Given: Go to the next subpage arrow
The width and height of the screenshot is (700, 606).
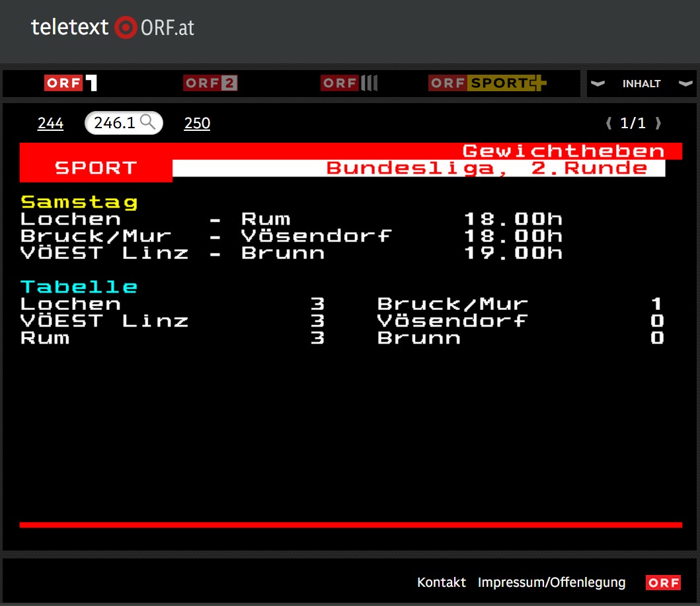Looking at the screenshot, I should (658, 123).
